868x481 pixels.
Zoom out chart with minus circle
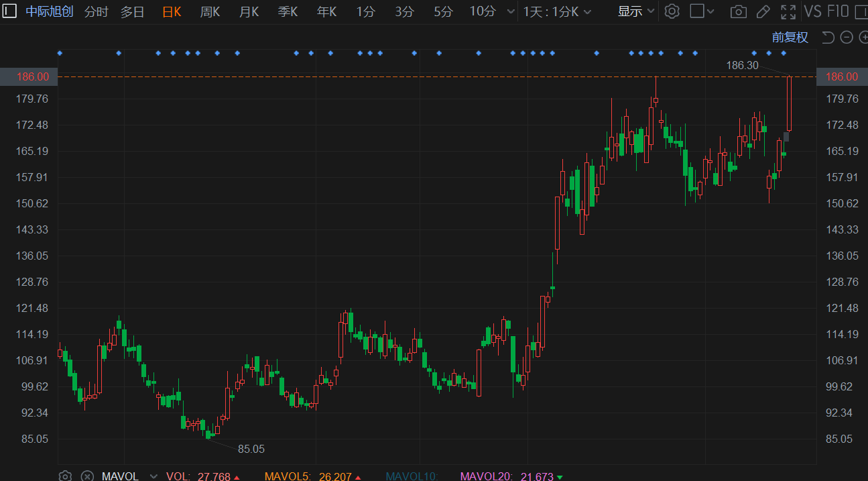847,38
